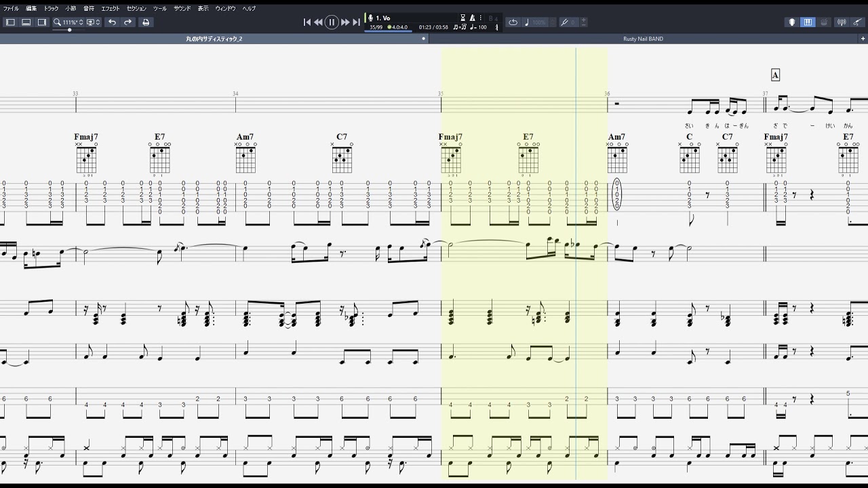Viewport: 868px width, 488px height.
Task: Open the ファイル menu
Action: pos(11,8)
